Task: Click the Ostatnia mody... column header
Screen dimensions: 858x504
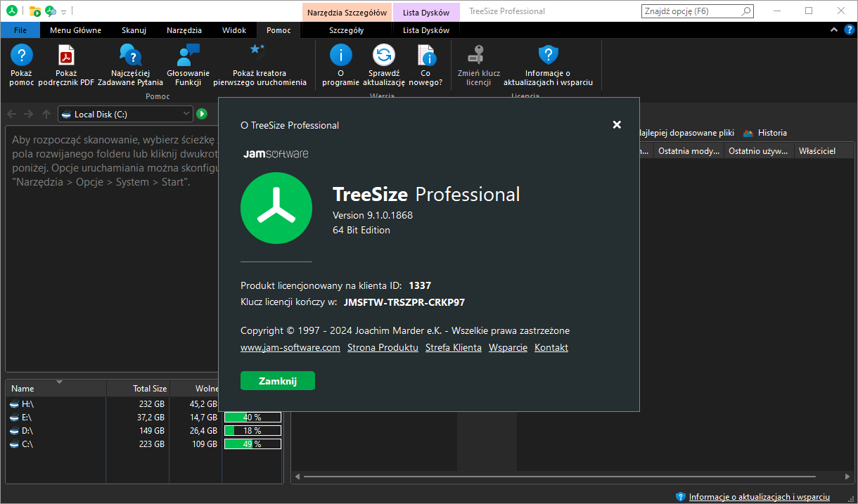Action: [x=689, y=151]
